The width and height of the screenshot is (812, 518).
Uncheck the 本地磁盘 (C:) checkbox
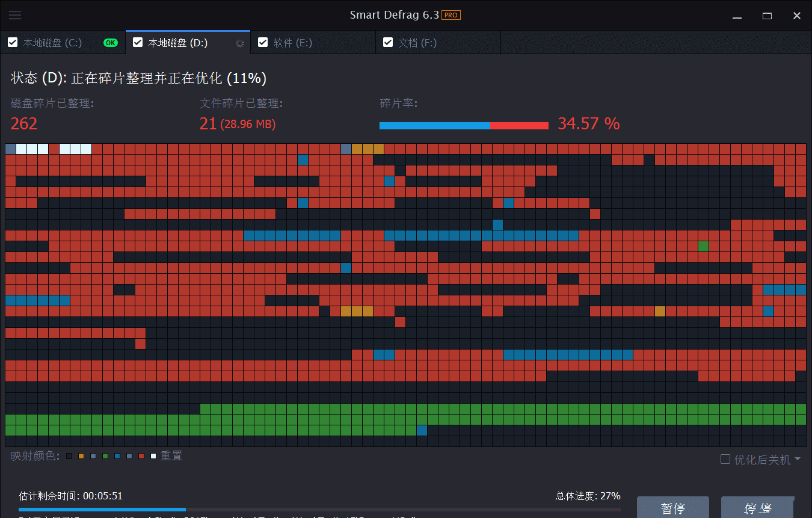(13, 43)
